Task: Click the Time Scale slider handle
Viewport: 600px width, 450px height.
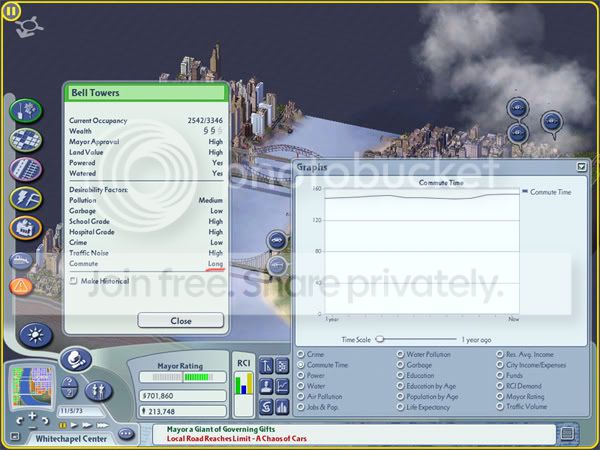Action: coord(380,339)
